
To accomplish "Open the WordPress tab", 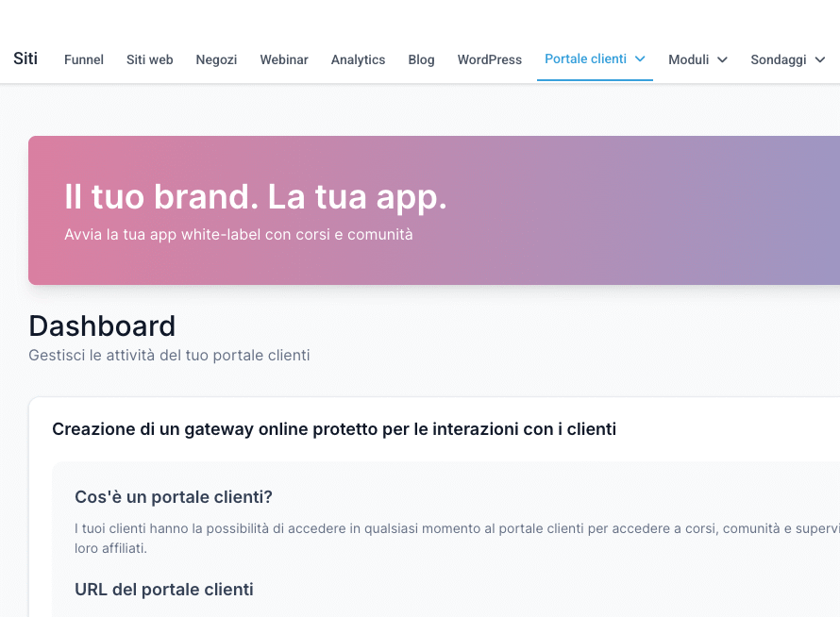I will point(489,59).
